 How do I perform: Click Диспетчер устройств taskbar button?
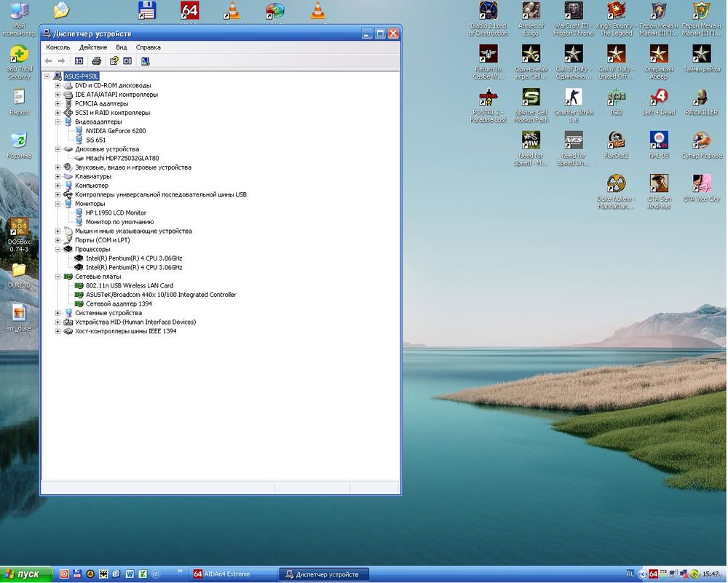click(325, 574)
